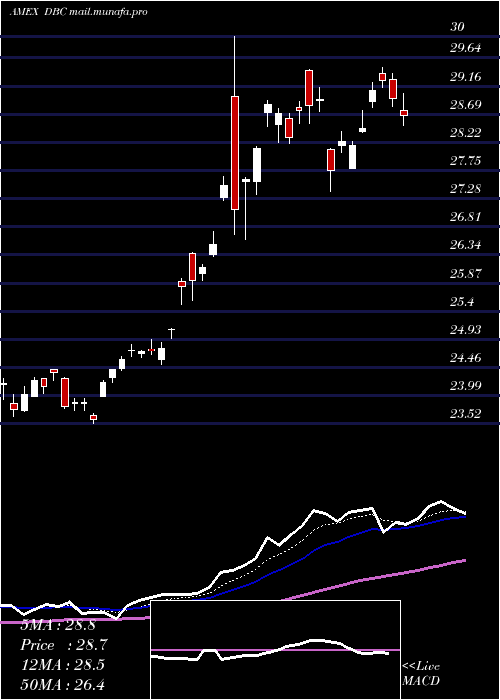Viewport: 500px width, 700px height.
Task: Click the 25.87 price axis label
Action: coord(466,273)
